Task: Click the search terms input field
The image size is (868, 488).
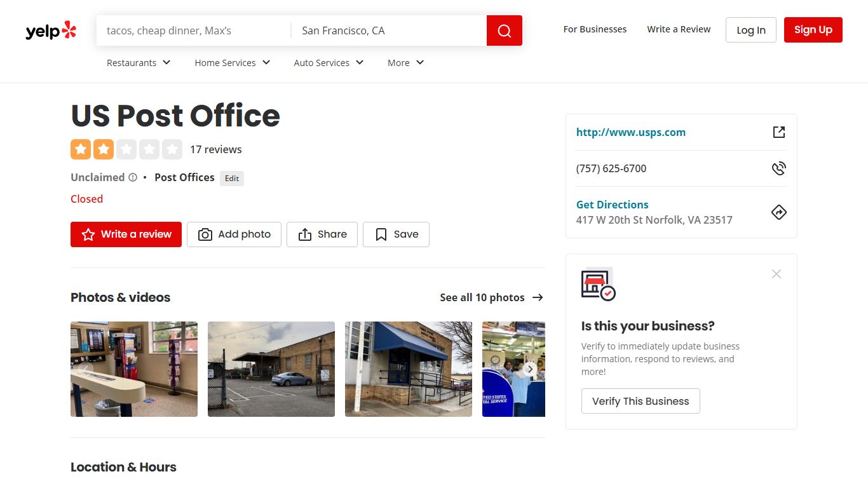Action: click(194, 30)
